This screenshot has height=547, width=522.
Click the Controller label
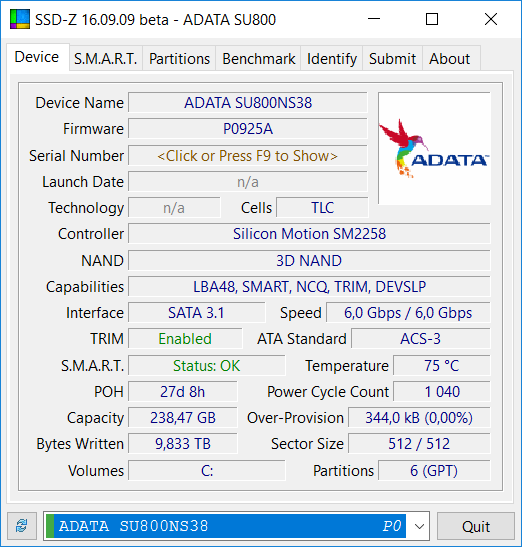pyautogui.click(x=91, y=234)
